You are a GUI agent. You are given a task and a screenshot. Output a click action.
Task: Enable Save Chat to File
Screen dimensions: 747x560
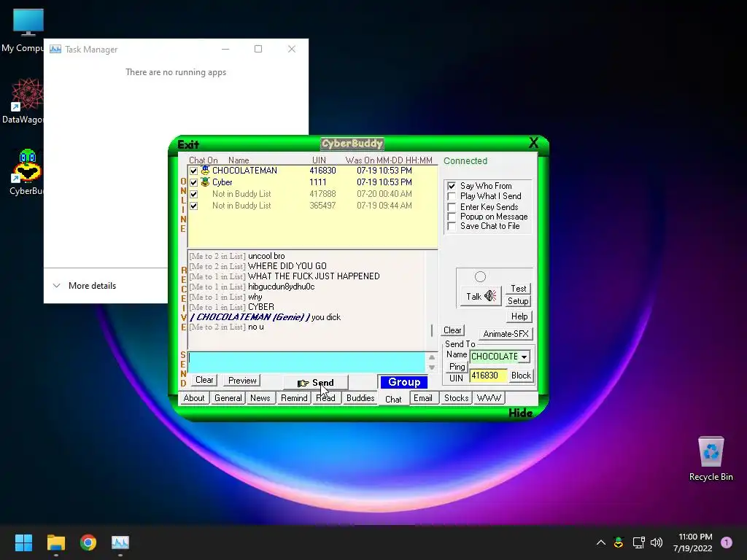click(x=452, y=226)
